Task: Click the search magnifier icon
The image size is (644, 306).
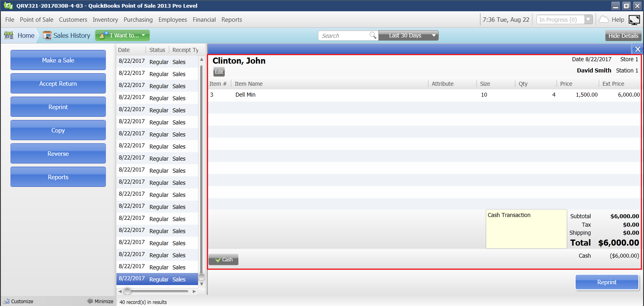Action: [373, 35]
